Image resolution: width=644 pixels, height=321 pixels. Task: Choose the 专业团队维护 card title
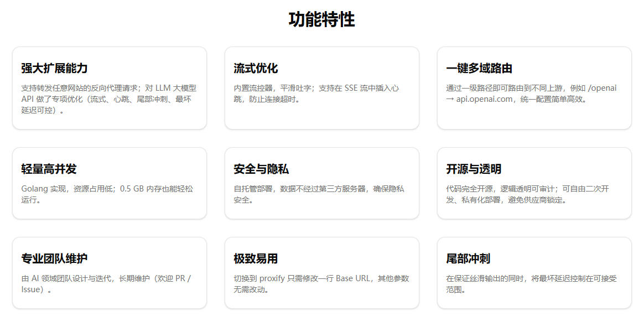(54, 259)
